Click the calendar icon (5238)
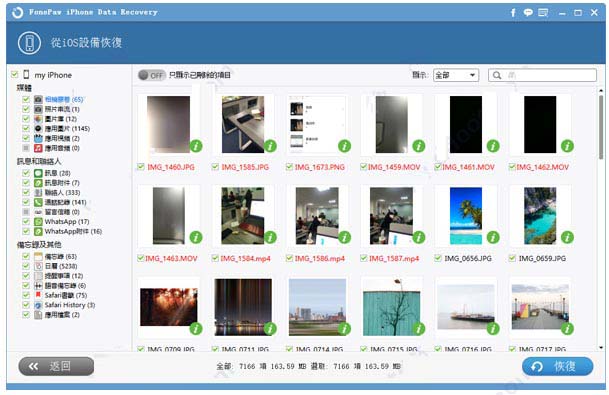609x395 pixels. [38, 266]
